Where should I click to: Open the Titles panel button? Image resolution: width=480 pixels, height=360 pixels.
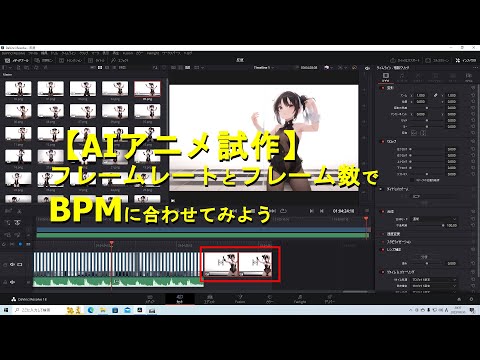(x=96, y=60)
